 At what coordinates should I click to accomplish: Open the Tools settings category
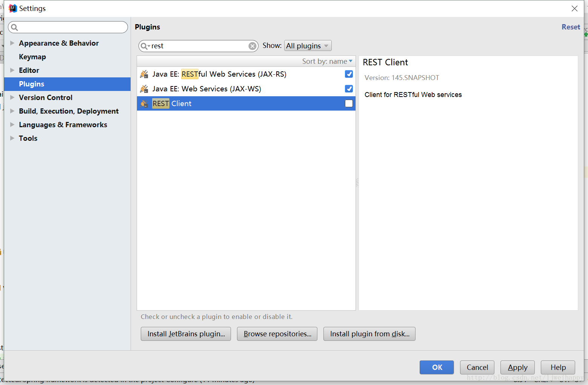tap(28, 138)
